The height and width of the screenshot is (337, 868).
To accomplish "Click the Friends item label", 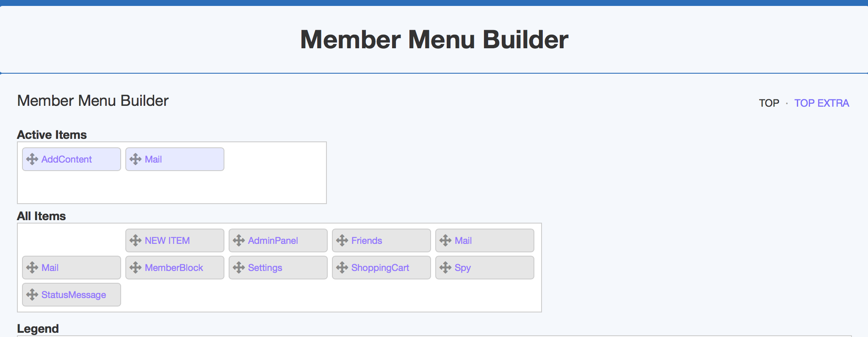I will (x=367, y=240).
